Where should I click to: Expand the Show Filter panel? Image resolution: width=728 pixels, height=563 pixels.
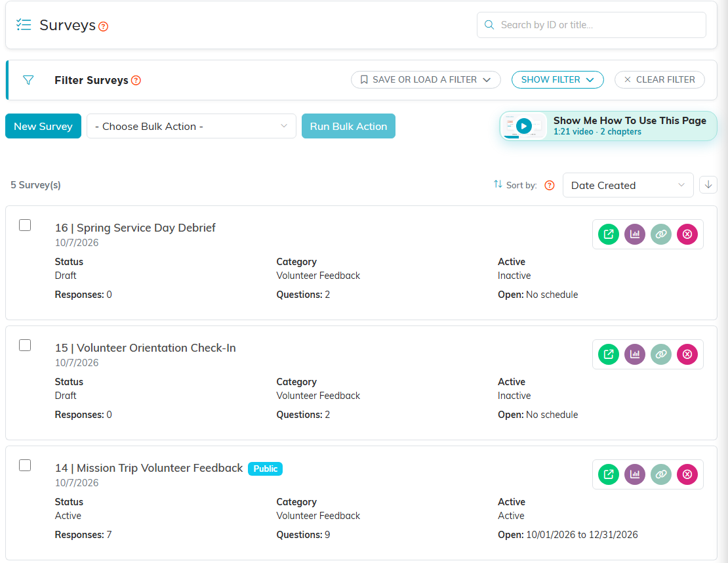click(x=557, y=80)
